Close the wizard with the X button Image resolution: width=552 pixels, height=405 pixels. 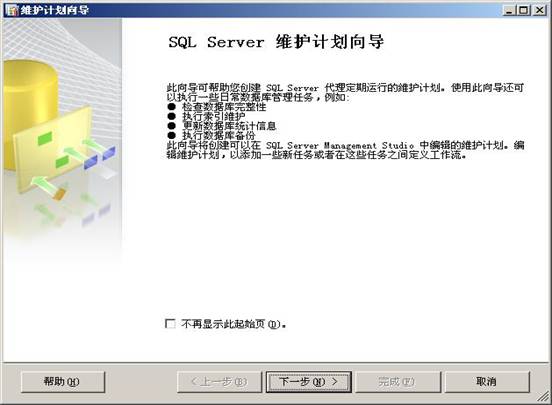(x=539, y=10)
